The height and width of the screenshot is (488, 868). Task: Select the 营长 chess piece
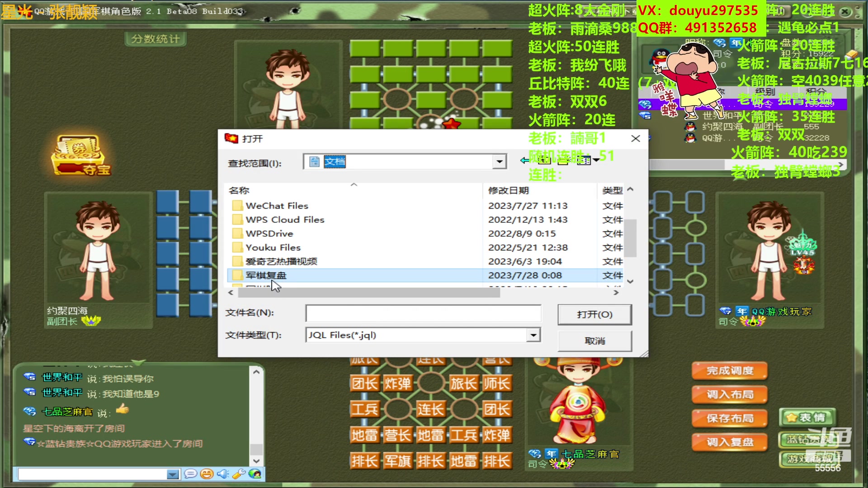click(397, 436)
